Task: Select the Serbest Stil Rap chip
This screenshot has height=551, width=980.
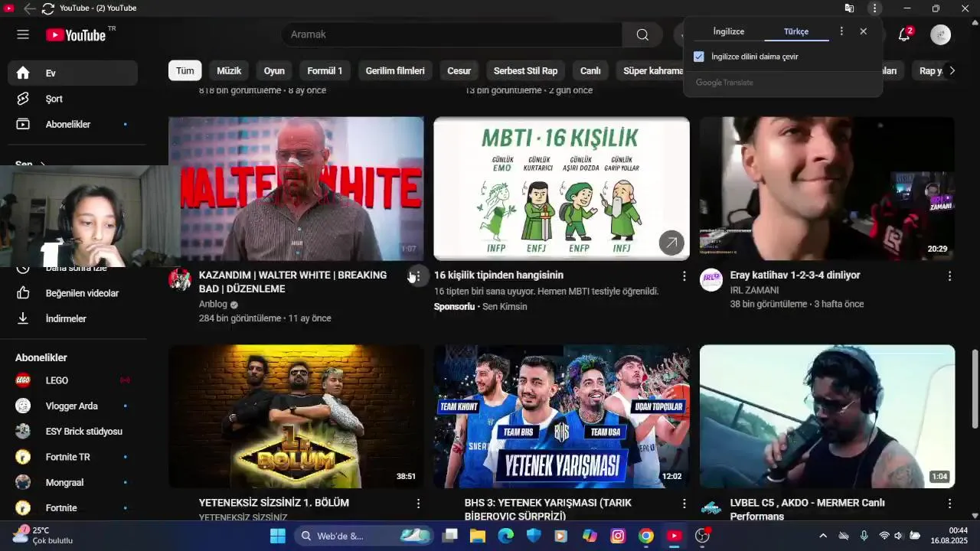Action: (x=525, y=70)
